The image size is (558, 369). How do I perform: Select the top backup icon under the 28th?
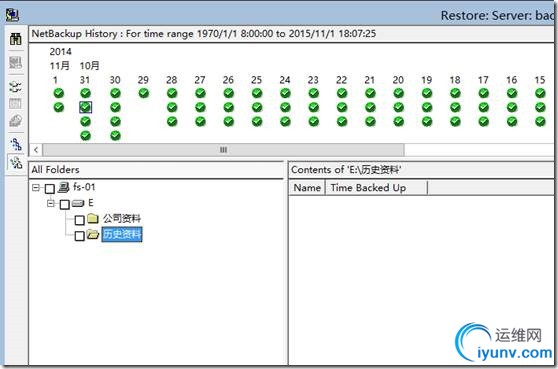click(x=172, y=93)
